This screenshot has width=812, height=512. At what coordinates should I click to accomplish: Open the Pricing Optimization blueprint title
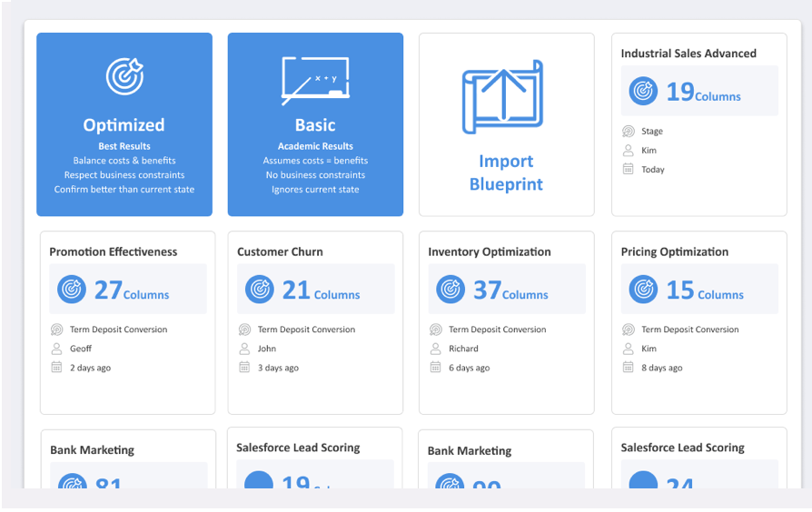[x=674, y=252]
